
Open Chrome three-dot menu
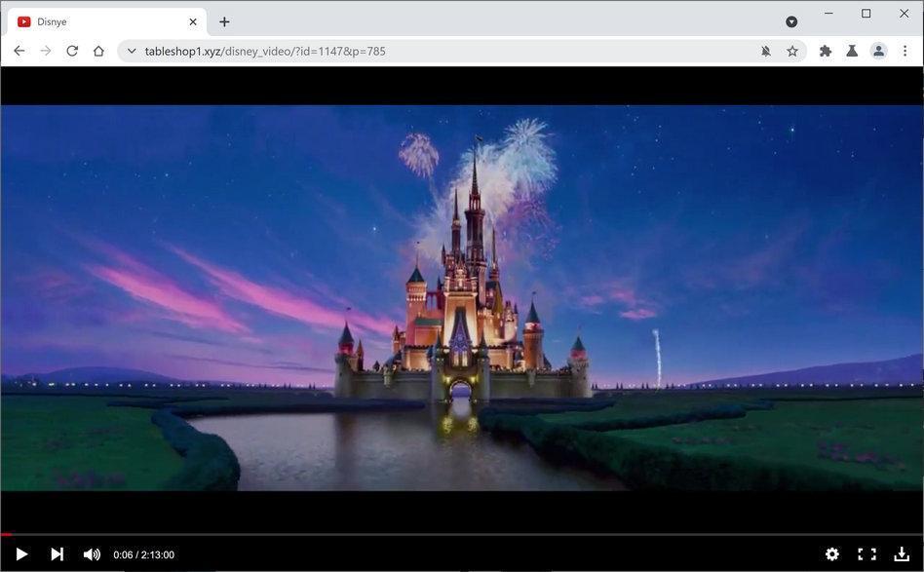click(905, 52)
